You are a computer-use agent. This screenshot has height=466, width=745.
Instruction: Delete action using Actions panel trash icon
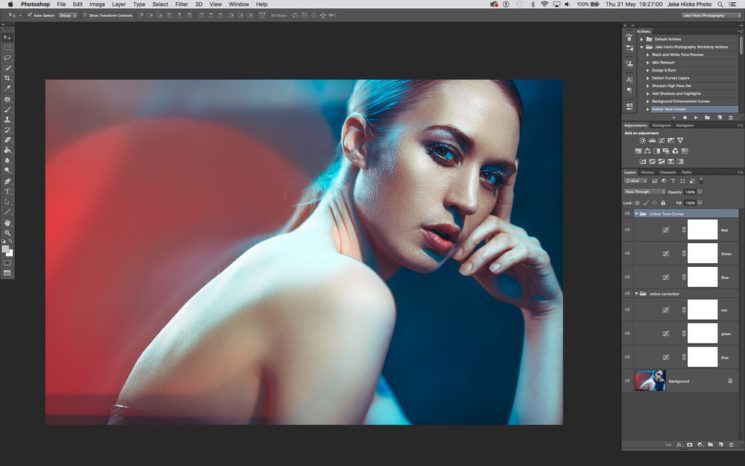(x=731, y=117)
